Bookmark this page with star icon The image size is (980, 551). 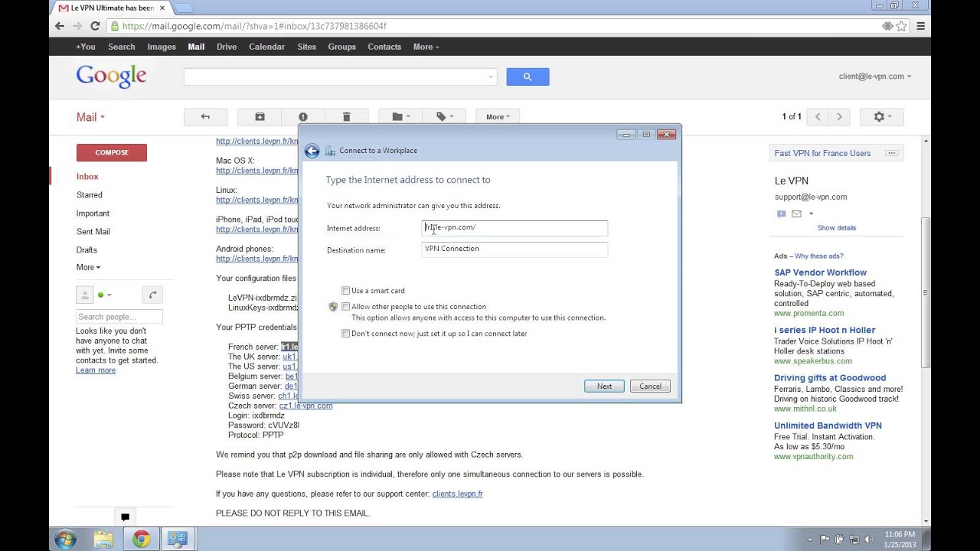(x=901, y=26)
